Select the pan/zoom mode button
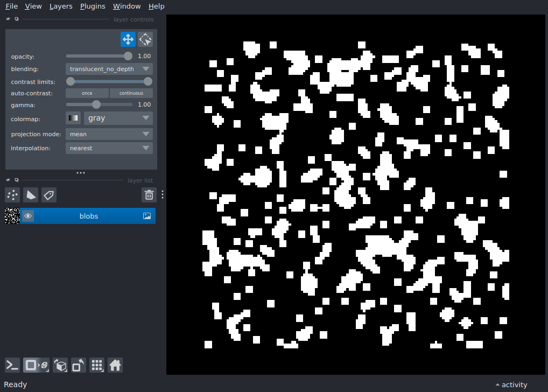 point(128,39)
